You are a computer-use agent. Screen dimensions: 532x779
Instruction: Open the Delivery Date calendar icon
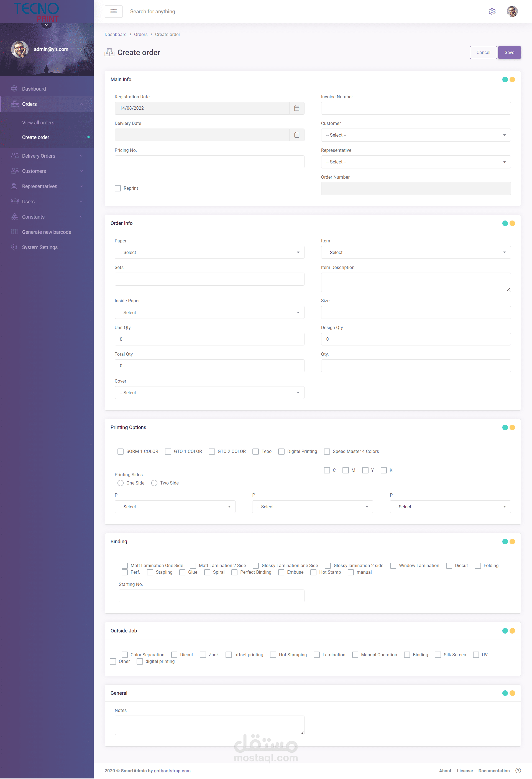(x=297, y=135)
